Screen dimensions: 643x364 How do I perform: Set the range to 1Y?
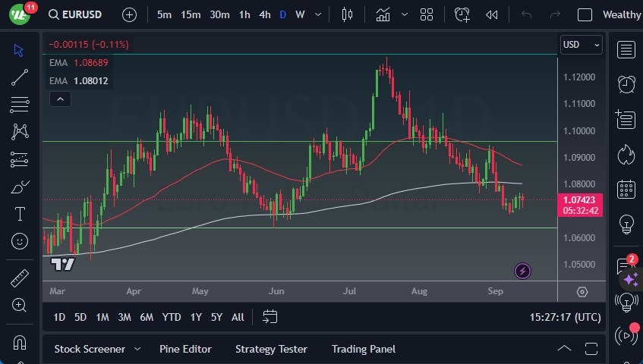[196, 317]
